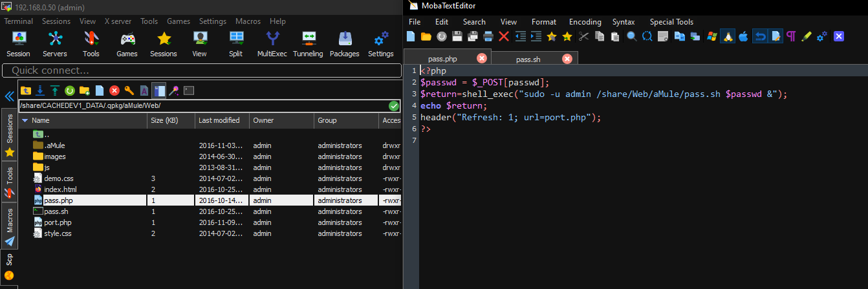868x289 pixels.
Task: Click the print icon in editor toolbar
Action: [488, 36]
